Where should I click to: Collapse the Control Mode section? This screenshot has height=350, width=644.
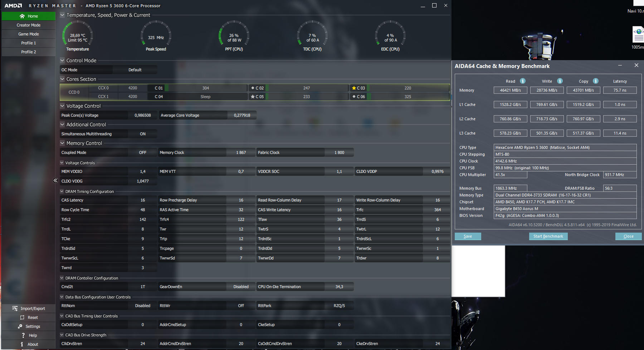pos(62,60)
